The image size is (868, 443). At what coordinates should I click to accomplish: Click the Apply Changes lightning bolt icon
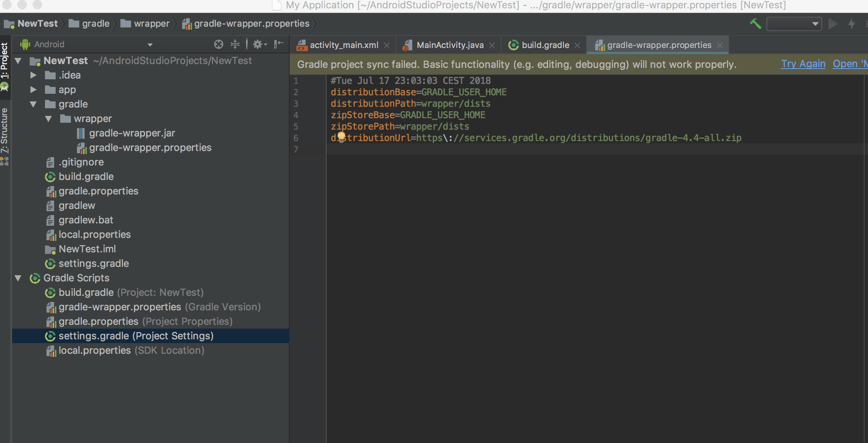pyautogui.click(x=852, y=24)
